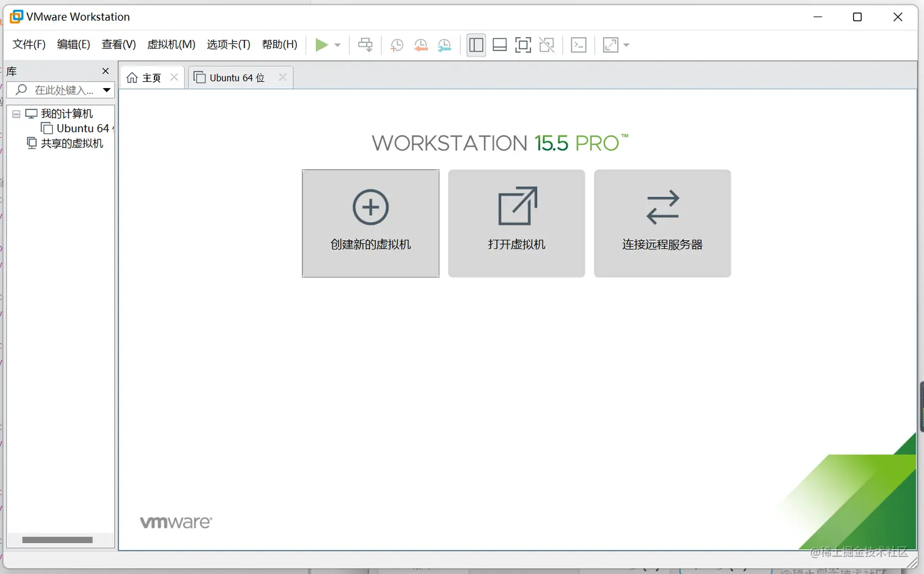
Task: Click the home icon on 主页 tab
Action: (x=132, y=78)
